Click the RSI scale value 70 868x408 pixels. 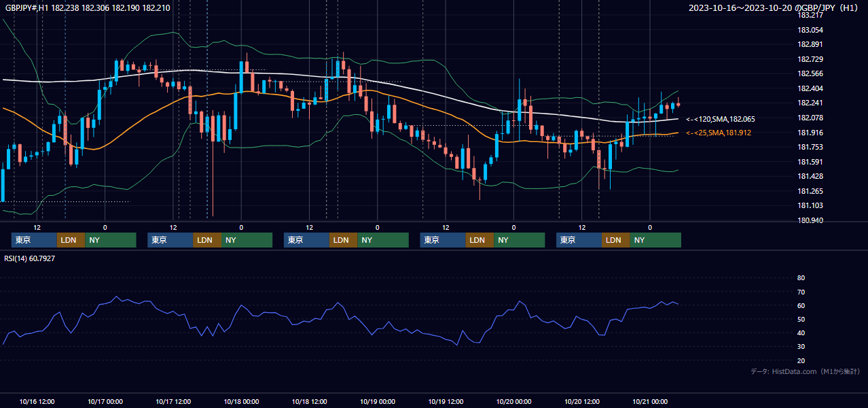click(x=801, y=292)
